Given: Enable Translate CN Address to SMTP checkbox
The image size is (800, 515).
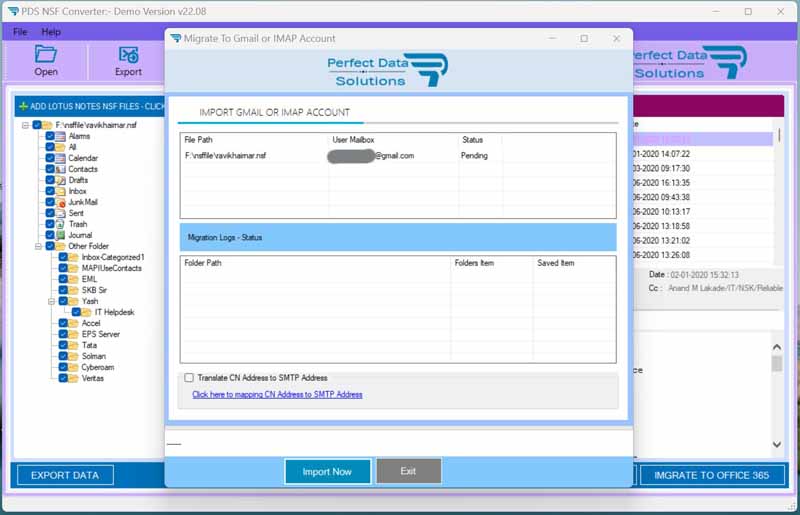Looking at the screenshot, I should pos(189,378).
